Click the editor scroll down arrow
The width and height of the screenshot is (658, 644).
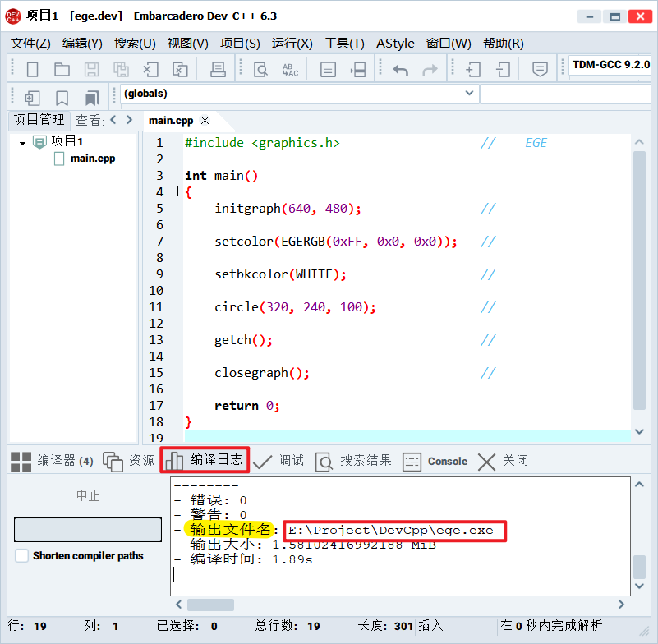639,431
